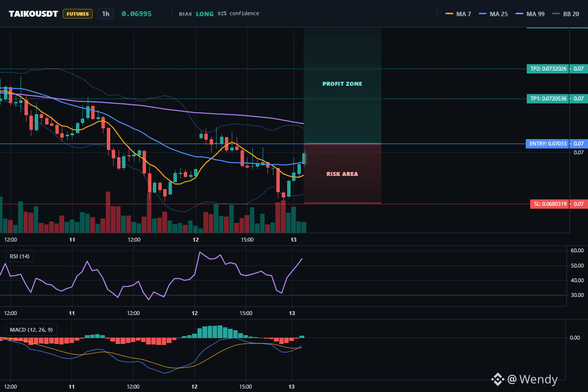Screen dimensions: 588x392
Task: Click the 92% confidence text
Action: click(238, 14)
